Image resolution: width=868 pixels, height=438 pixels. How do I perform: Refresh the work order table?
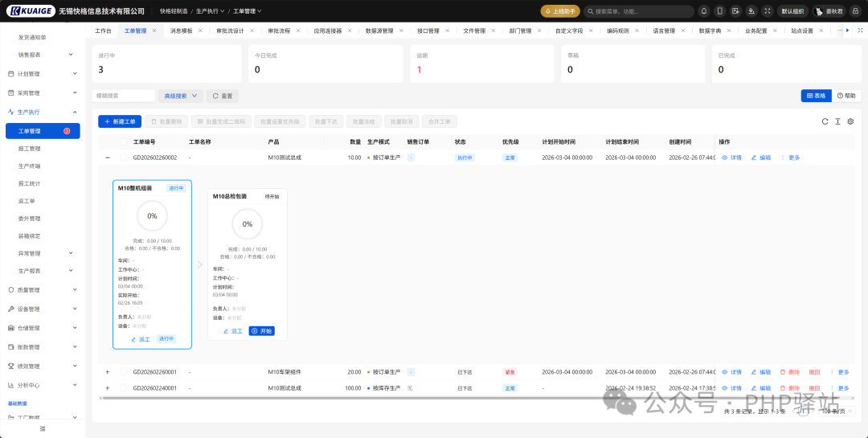825,121
